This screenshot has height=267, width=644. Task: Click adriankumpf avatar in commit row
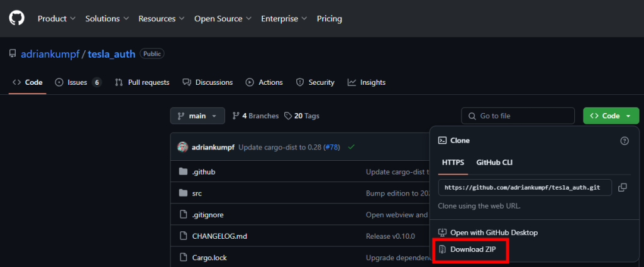click(x=183, y=147)
